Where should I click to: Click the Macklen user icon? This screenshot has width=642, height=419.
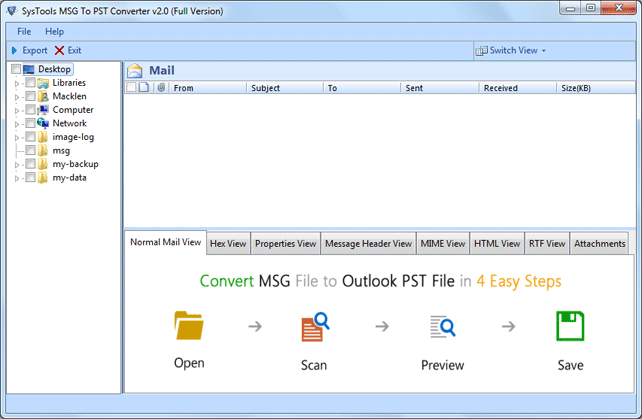pos(43,97)
